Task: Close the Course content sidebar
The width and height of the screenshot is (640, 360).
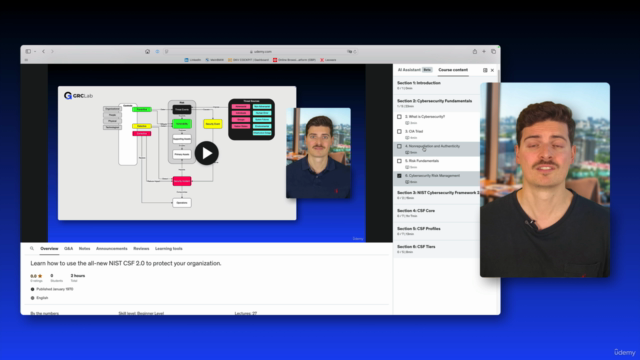Action: coord(492,70)
